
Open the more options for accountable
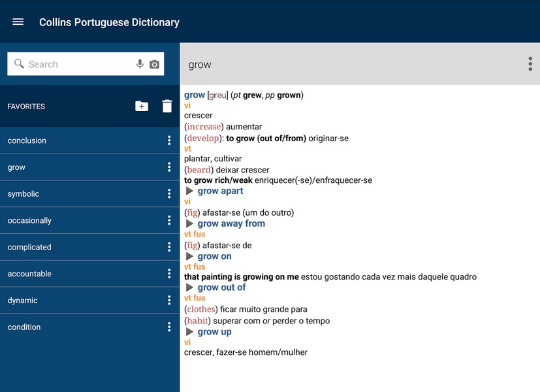tap(169, 274)
